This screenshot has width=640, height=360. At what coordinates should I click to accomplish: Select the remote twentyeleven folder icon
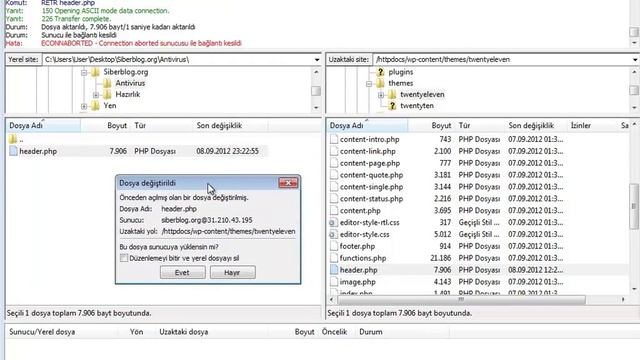(392, 95)
